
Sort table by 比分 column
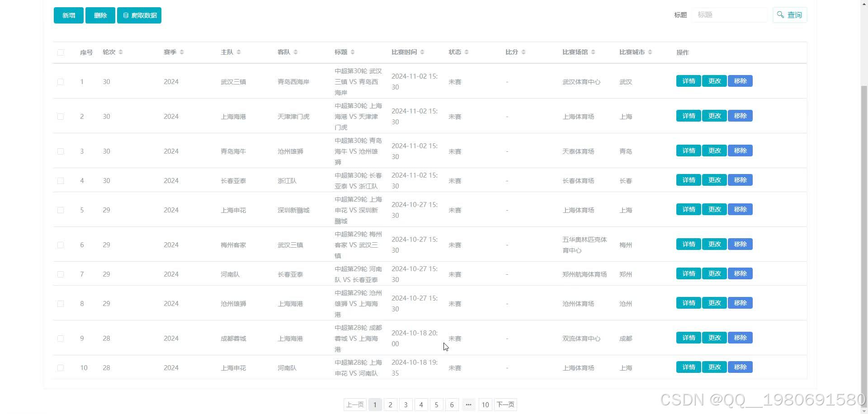click(x=524, y=52)
